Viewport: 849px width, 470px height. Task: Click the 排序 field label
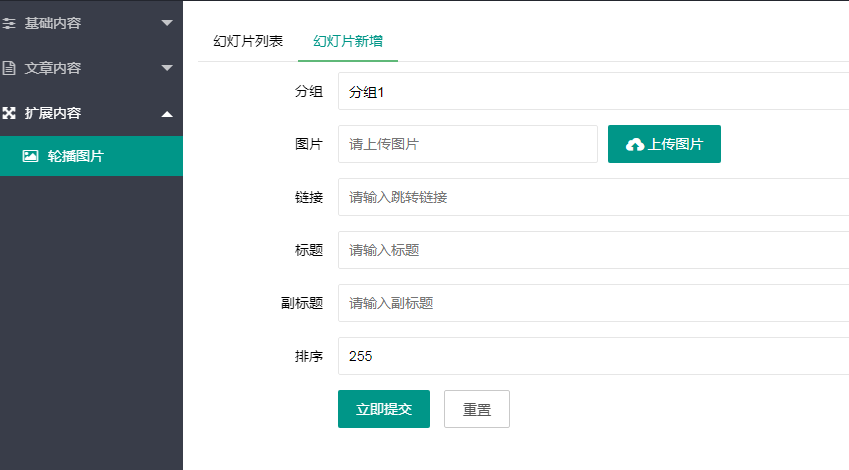(x=309, y=356)
